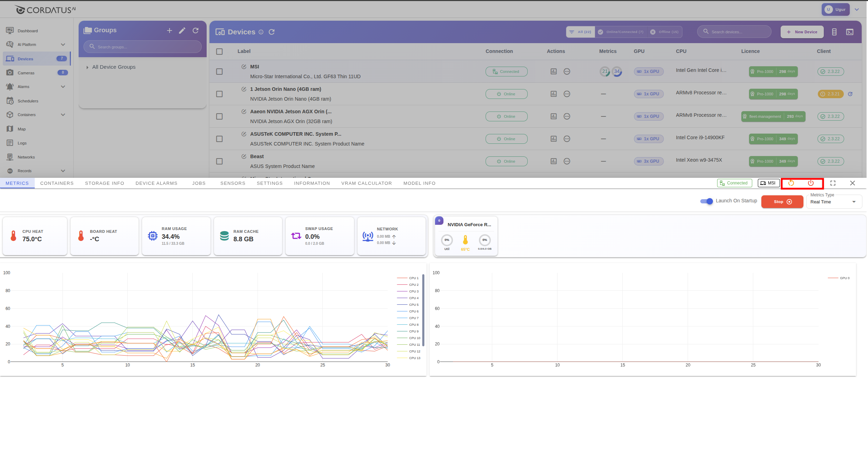Viewport: 868px width, 465px height.
Task: Click the reboot device icon
Action: click(791, 183)
